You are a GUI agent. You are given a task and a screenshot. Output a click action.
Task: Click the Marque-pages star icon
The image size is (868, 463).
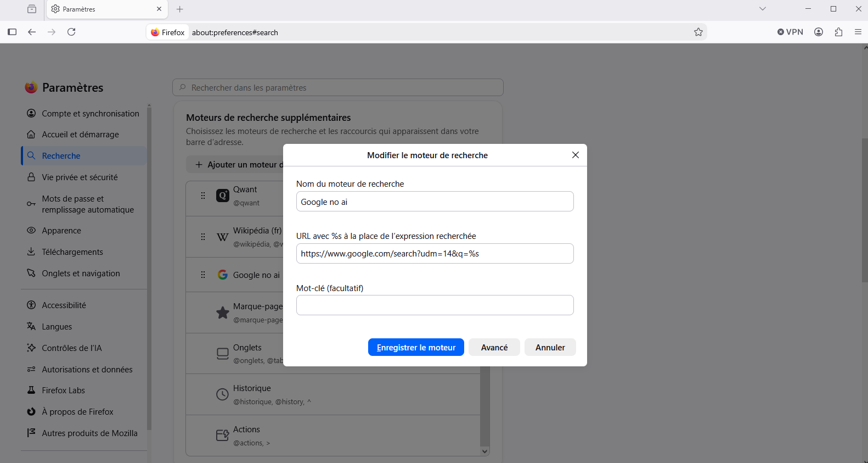223,313
